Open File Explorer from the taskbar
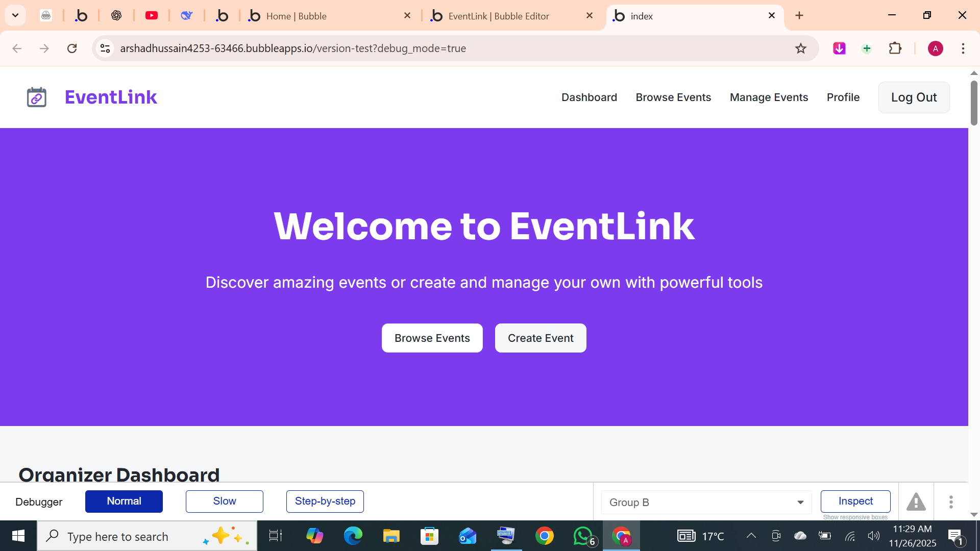Image resolution: width=980 pixels, height=551 pixels. point(391,536)
